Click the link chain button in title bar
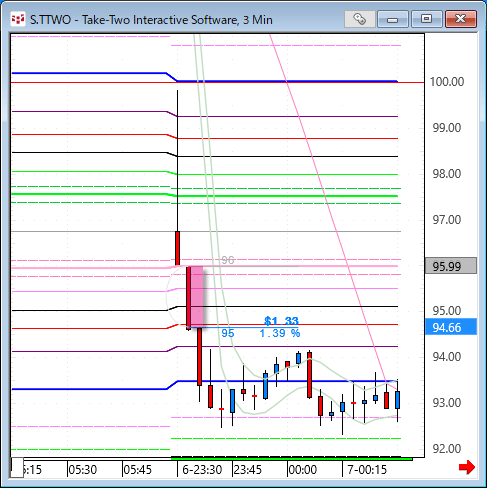Viewport: 487px width, 488px height. pyautogui.click(x=359, y=19)
